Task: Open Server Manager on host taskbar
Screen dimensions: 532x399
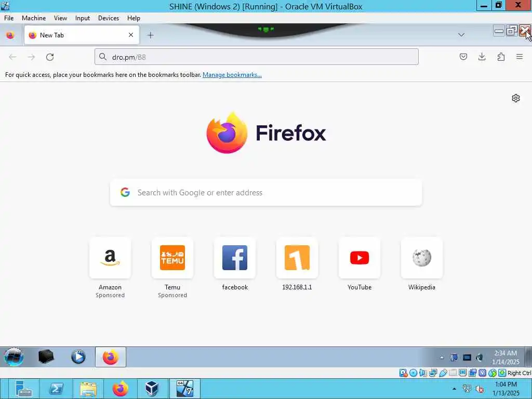Action: point(23,389)
